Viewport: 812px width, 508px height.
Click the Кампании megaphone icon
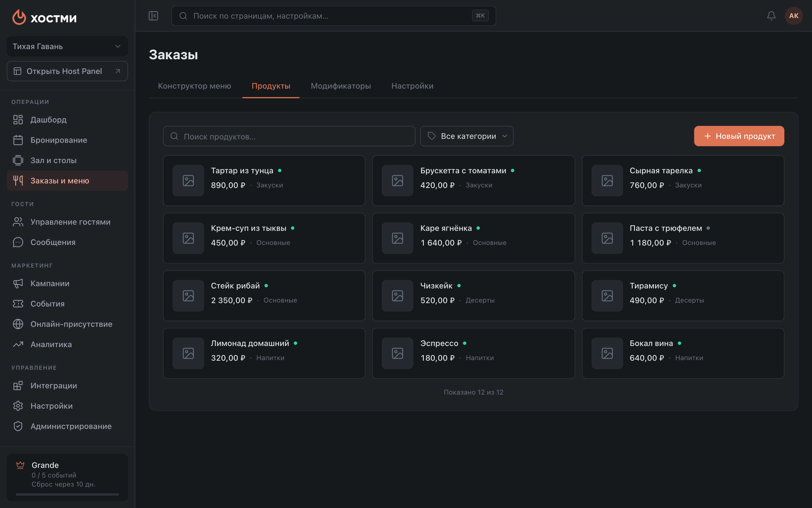[x=18, y=283]
